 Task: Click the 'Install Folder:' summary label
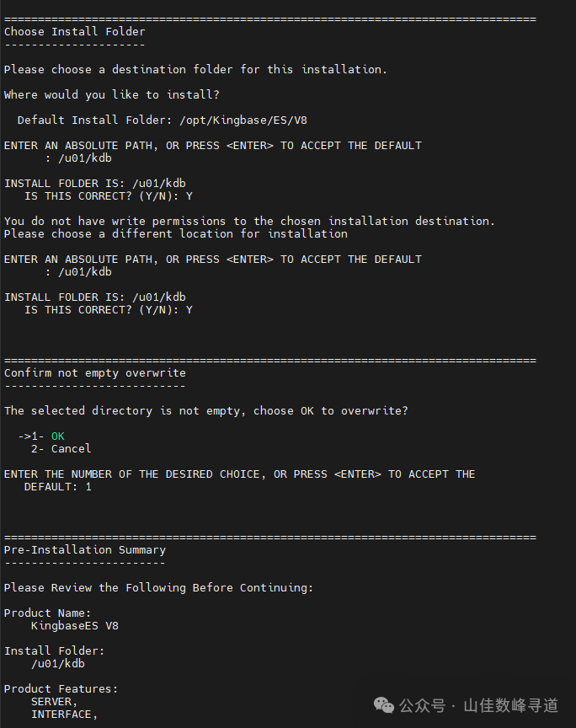54,651
